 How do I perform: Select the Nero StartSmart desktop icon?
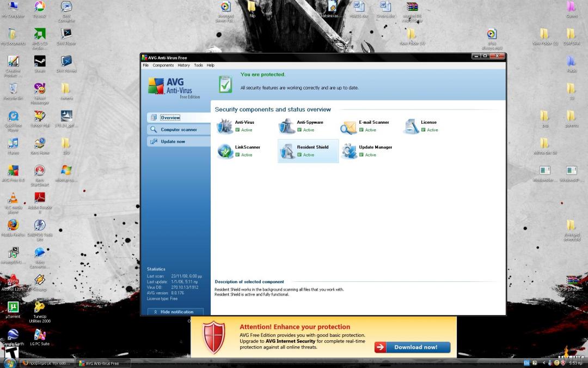coord(40,176)
